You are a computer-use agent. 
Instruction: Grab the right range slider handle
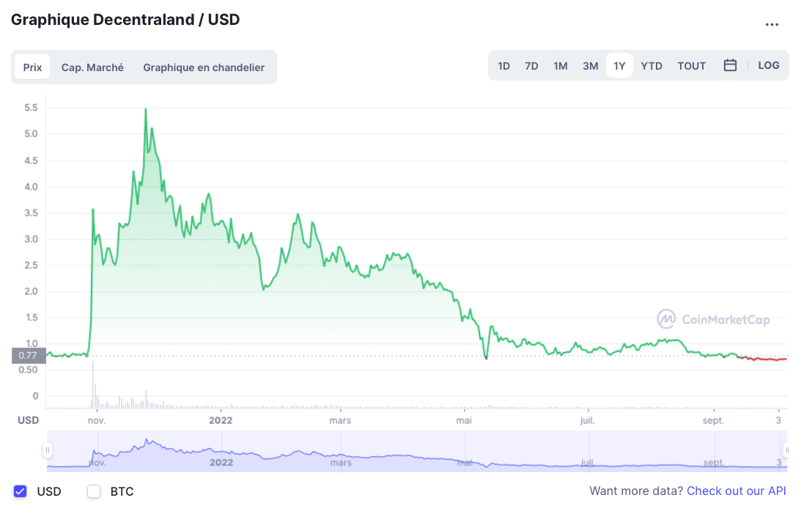(x=786, y=450)
